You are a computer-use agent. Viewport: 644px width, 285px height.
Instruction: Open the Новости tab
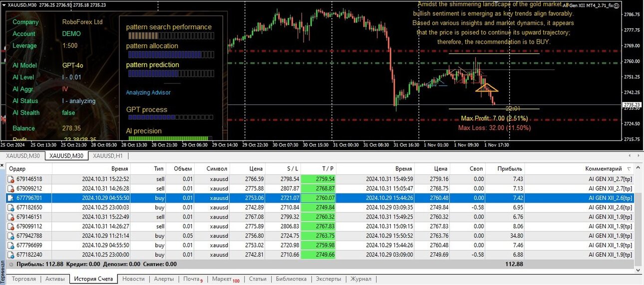tap(133, 279)
